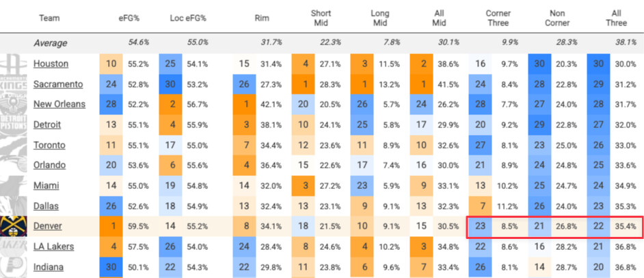Open the New Orleans team link
Screen dimensions: 644x278
tap(59, 104)
